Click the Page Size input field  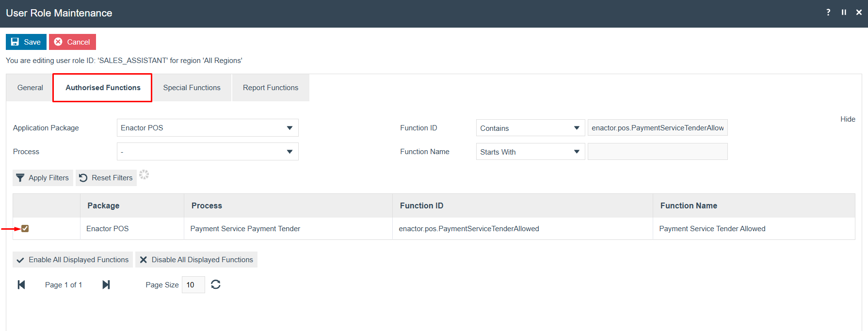193,285
